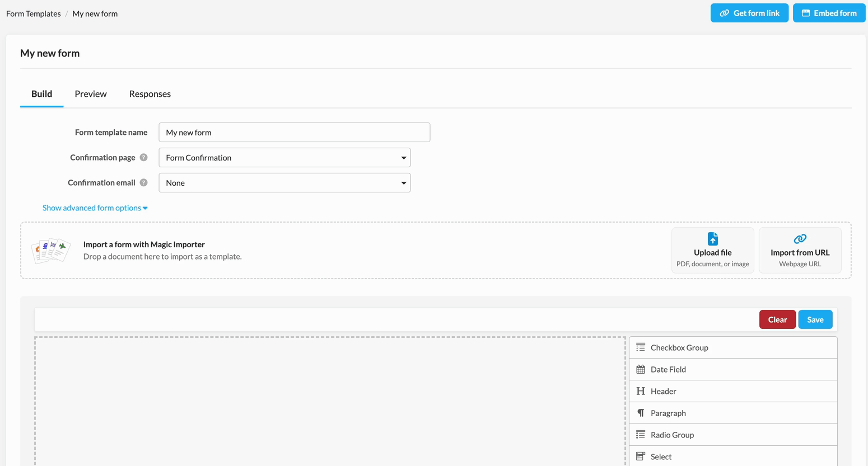Click the Confirmation email help icon
868x466 pixels.
pos(144,183)
